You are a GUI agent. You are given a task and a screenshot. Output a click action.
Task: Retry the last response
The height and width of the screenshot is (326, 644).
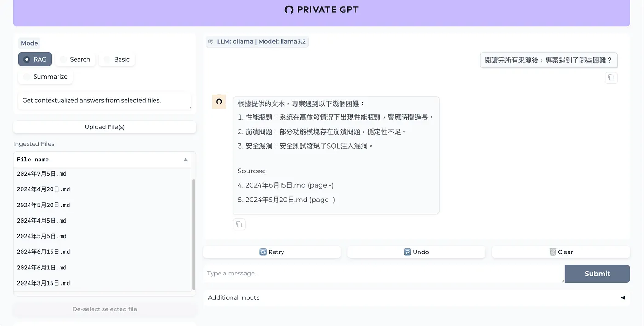(272, 252)
